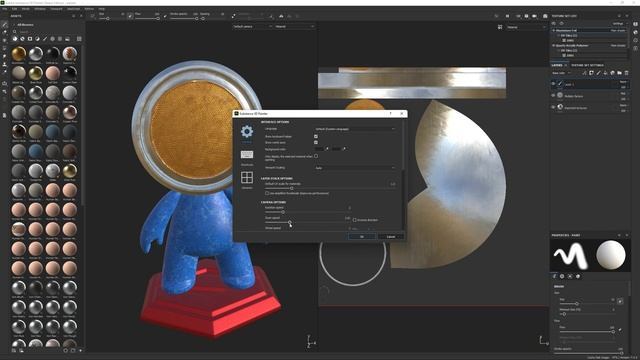This screenshot has height=360, width=640.
Task: Select first brush property tab icon under preview
Action: pyautogui.click(x=555, y=276)
